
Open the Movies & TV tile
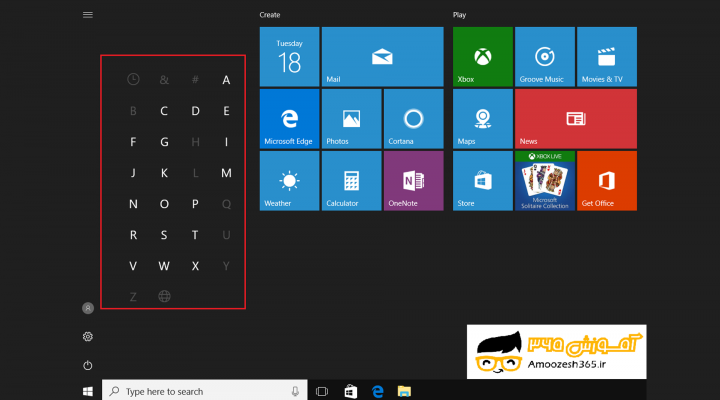click(607, 56)
